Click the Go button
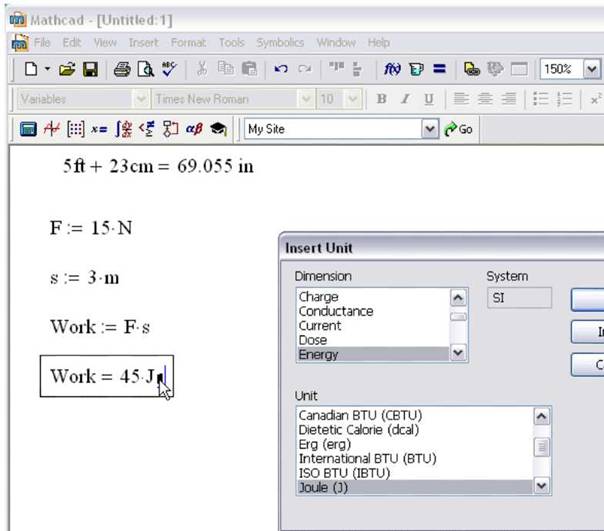Viewport: 604px width, 531px height. [459, 129]
